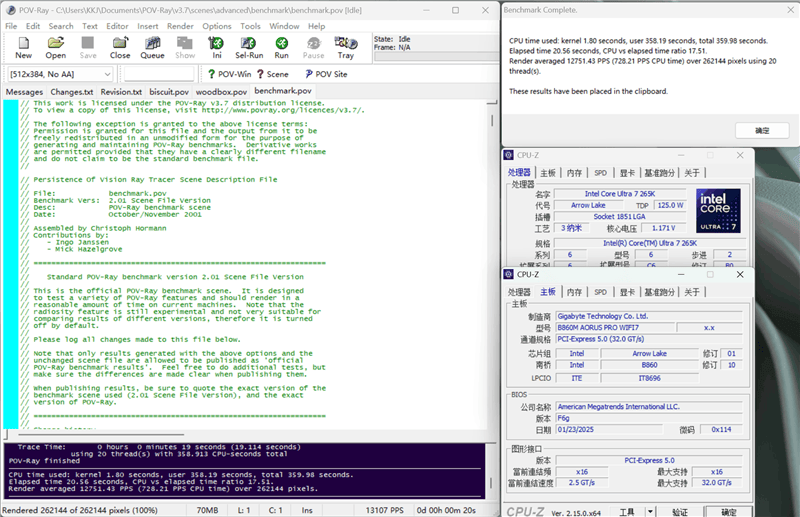This screenshot has height=517, width=800.
Task: Select 内存 tab in front CPU-Z window
Action: (x=574, y=292)
